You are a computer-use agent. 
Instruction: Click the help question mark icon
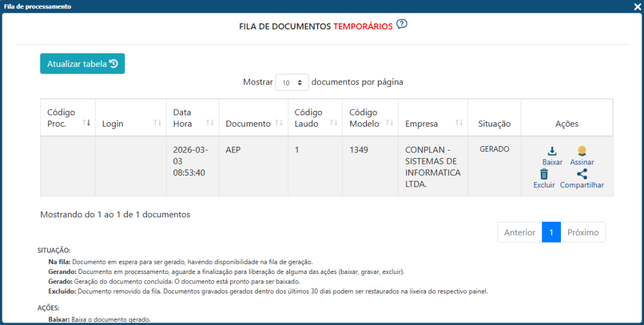coord(402,25)
